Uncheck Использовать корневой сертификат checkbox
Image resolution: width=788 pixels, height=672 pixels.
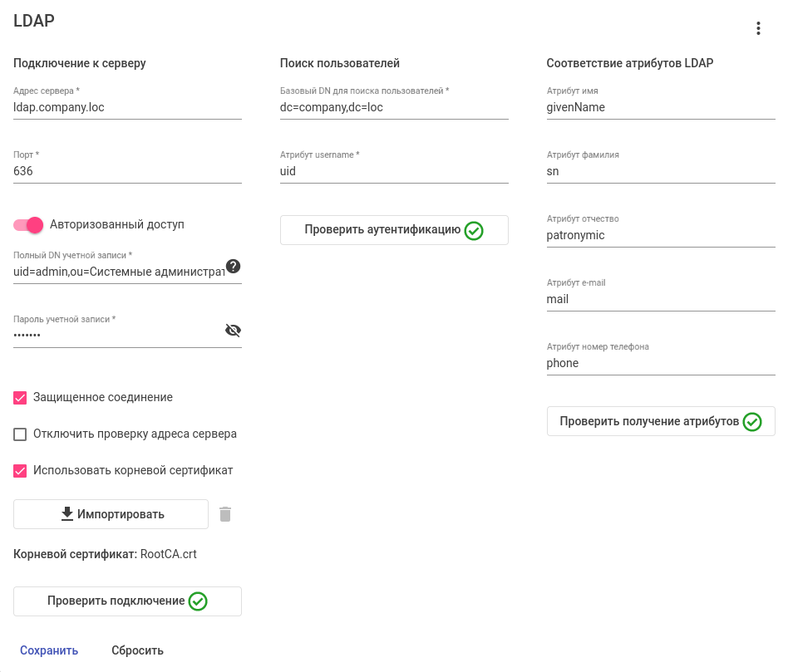point(21,471)
